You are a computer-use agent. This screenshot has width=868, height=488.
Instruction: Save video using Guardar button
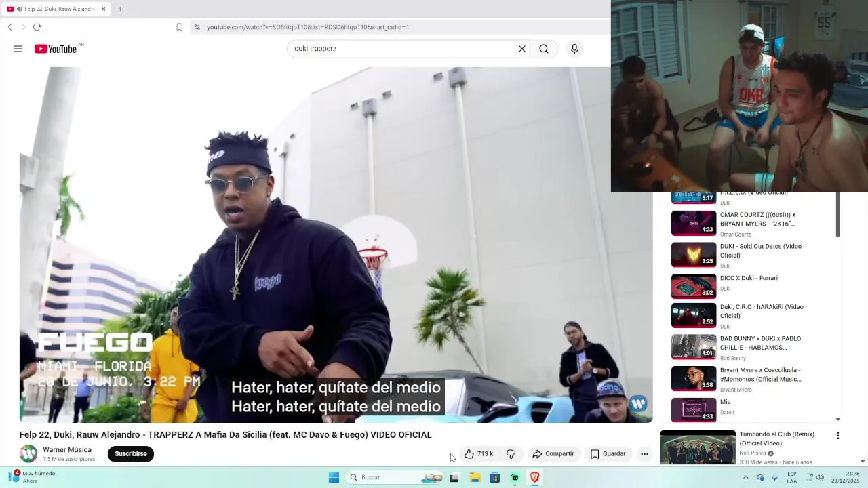coord(608,454)
